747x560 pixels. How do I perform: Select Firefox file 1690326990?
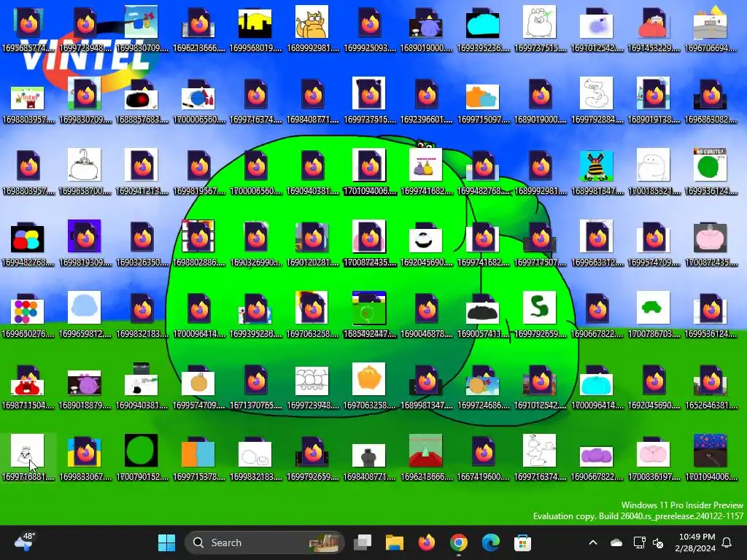255,244
